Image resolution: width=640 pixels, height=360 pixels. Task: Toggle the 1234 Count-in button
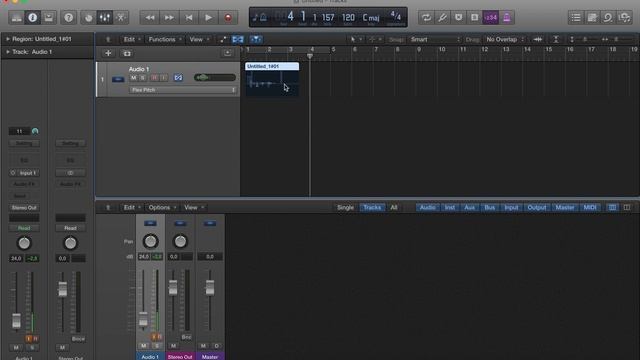[491, 18]
